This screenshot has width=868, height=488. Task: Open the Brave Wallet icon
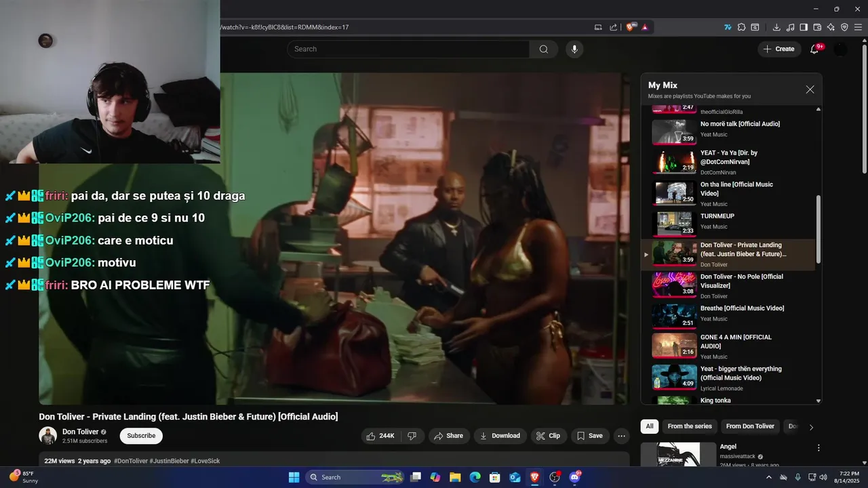coord(817,27)
